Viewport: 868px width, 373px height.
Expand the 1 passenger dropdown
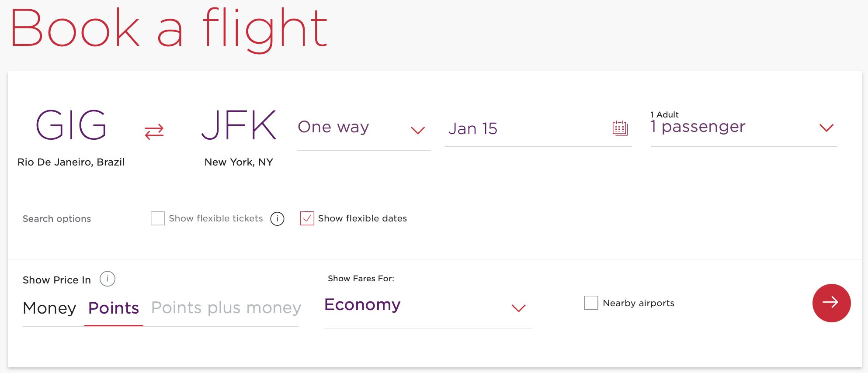744,127
